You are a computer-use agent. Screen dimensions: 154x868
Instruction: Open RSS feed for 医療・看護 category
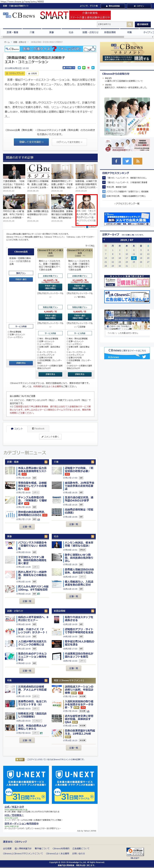pos(46,462)
